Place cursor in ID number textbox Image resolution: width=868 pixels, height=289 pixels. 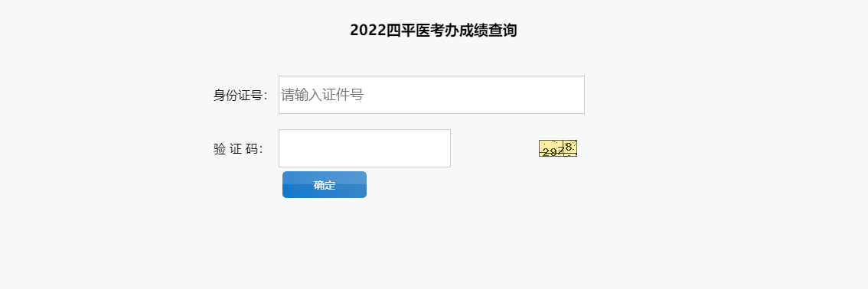431,95
